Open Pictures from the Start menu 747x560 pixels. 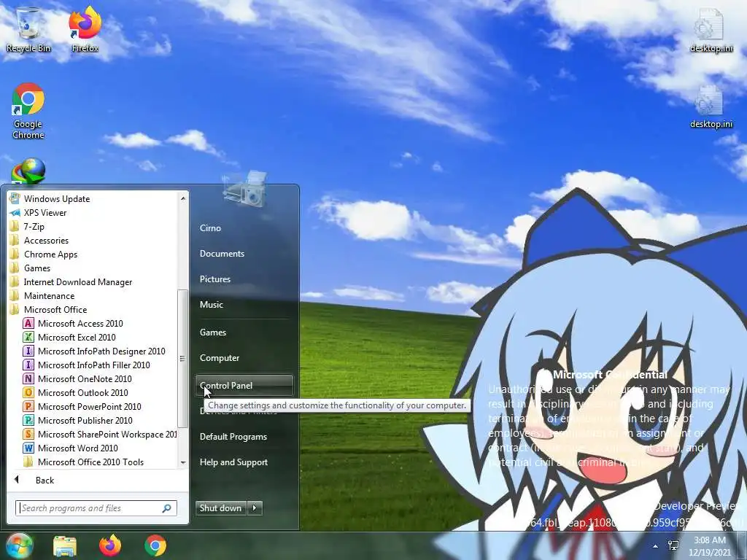(215, 279)
